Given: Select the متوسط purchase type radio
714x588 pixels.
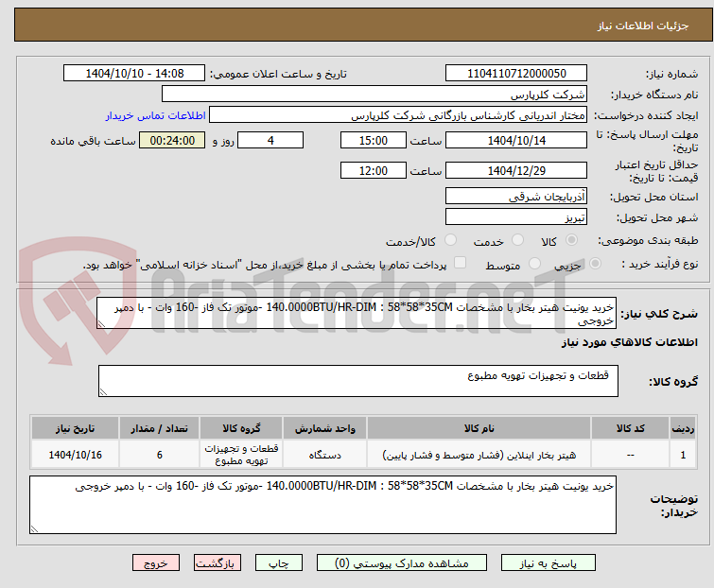Looking at the screenshot, I should [534, 264].
